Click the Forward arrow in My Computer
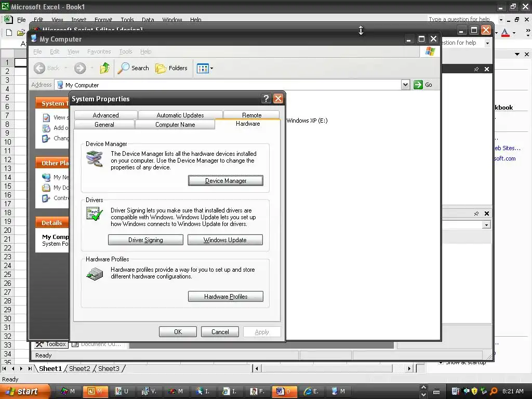 tap(80, 68)
